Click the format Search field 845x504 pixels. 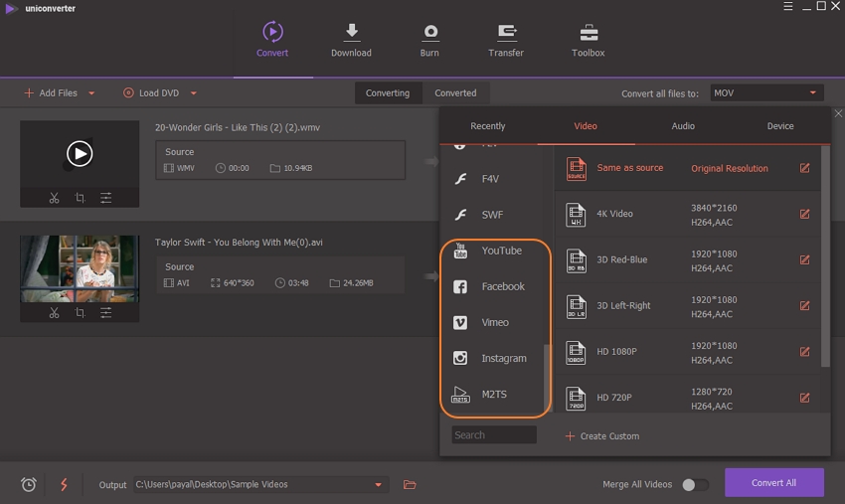coord(494,434)
